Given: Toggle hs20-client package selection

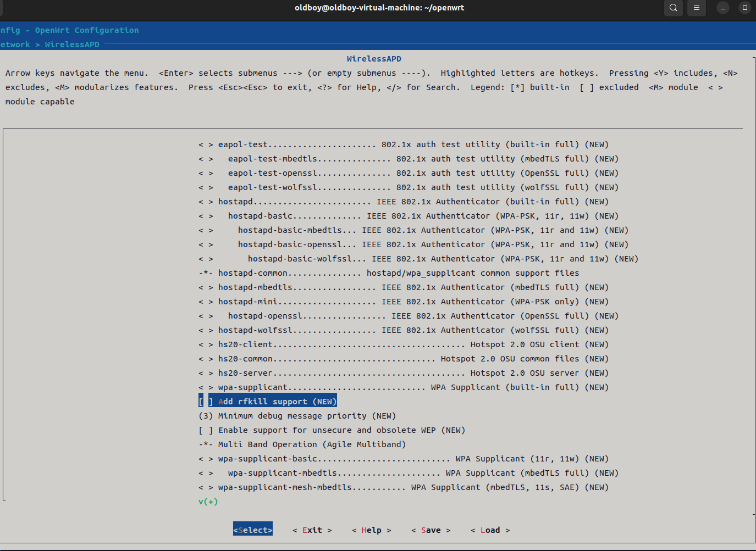Looking at the screenshot, I should pos(206,344).
